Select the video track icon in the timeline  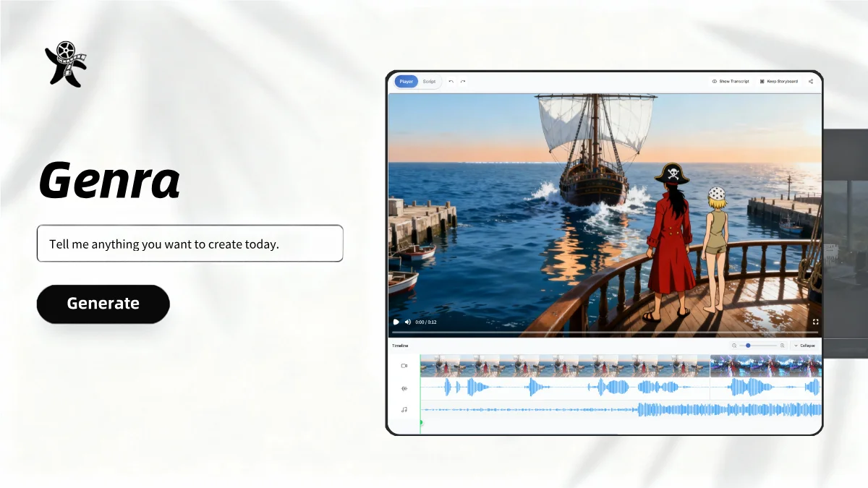(404, 365)
